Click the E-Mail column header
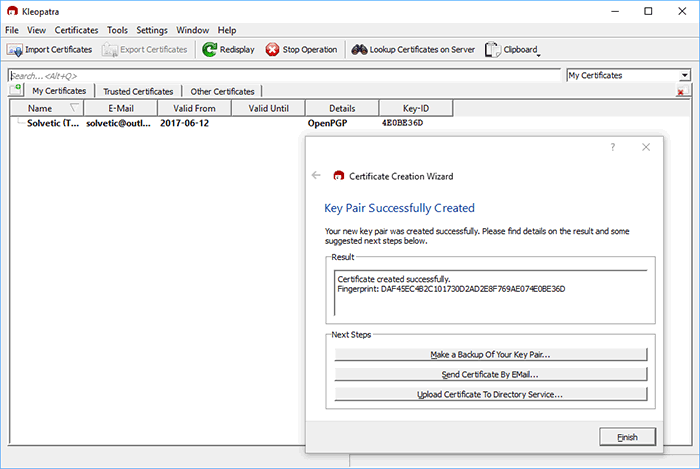The height and width of the screenshot is (469, 700). pyautogui.click(x=121, y=108)
